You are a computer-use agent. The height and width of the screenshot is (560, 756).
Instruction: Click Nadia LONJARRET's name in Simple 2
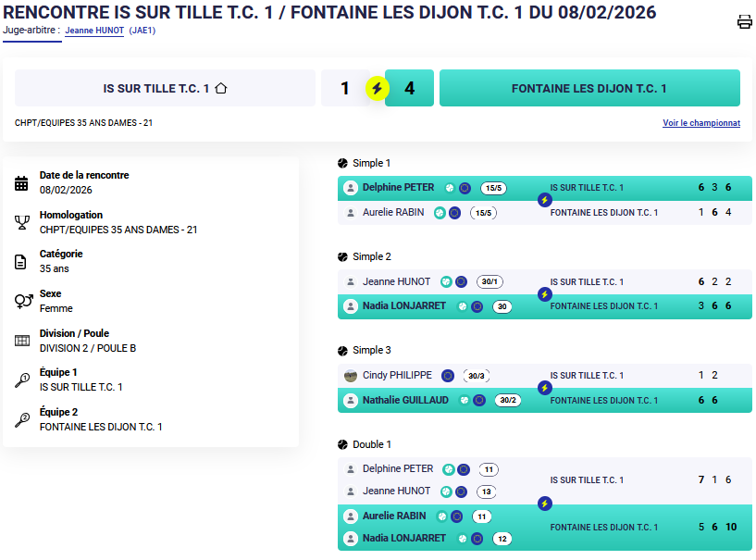tap(404, 306)
